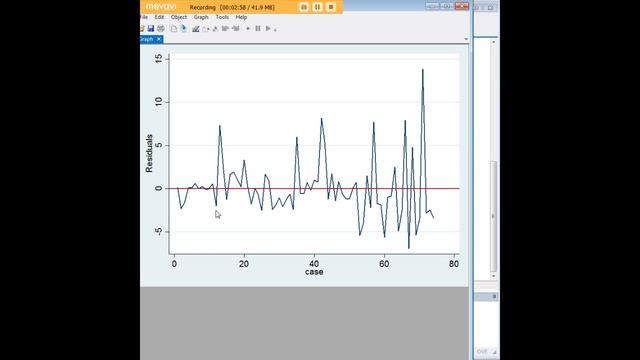Maximize the Stata graph window
Viewport: 640px width, 360px height.
(x=447, y=6)
